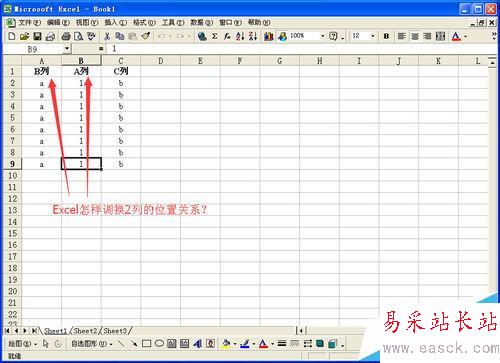The height and width of the screenshot is (363, 500).
Task: Cut selection with the scissors icon
Action: point(107,36)
